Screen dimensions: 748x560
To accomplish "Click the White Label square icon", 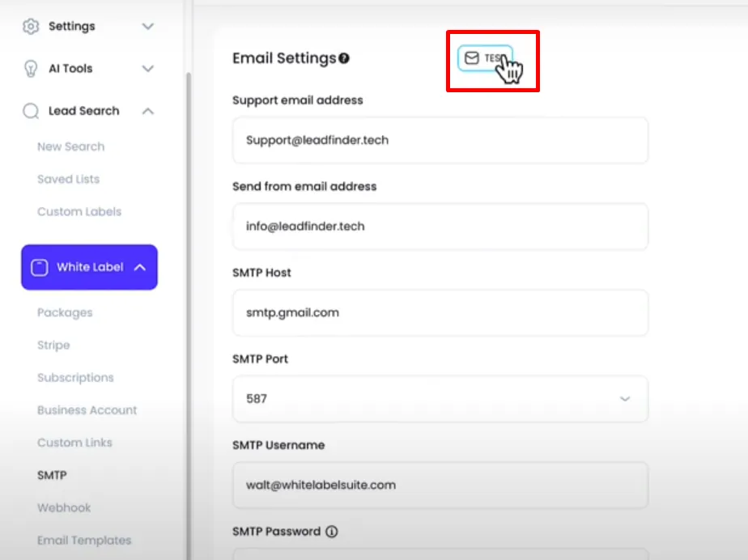I will [x=40, y=268].
